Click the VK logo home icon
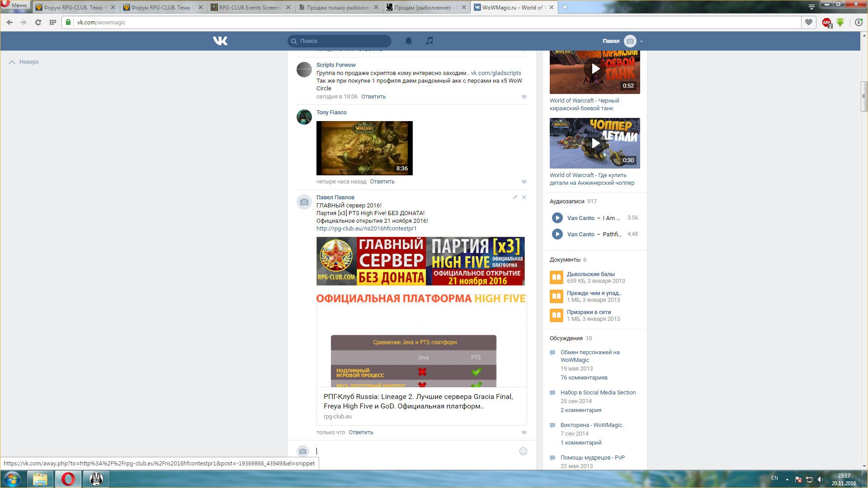The width and height of the screenshot is (868, 488). 220,41
